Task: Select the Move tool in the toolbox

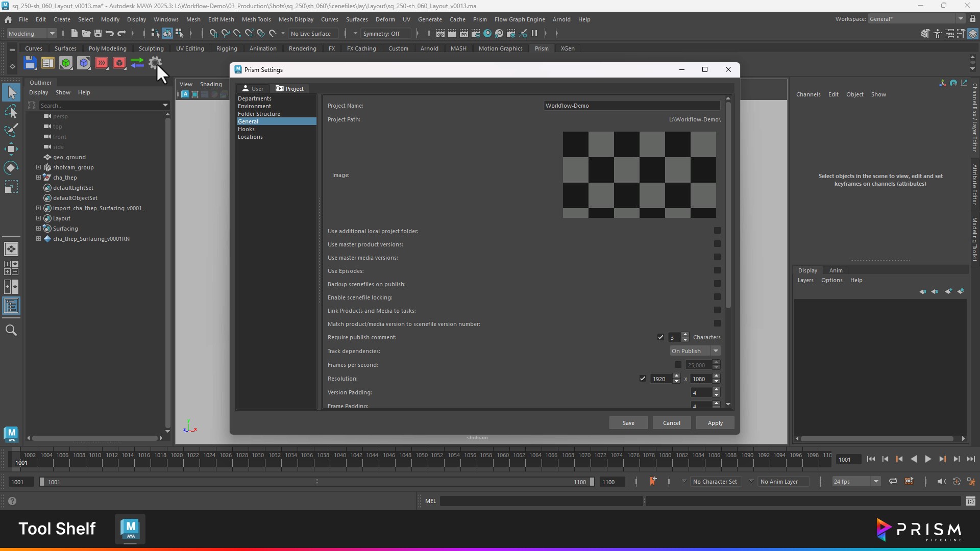Action: coord(11,149)
